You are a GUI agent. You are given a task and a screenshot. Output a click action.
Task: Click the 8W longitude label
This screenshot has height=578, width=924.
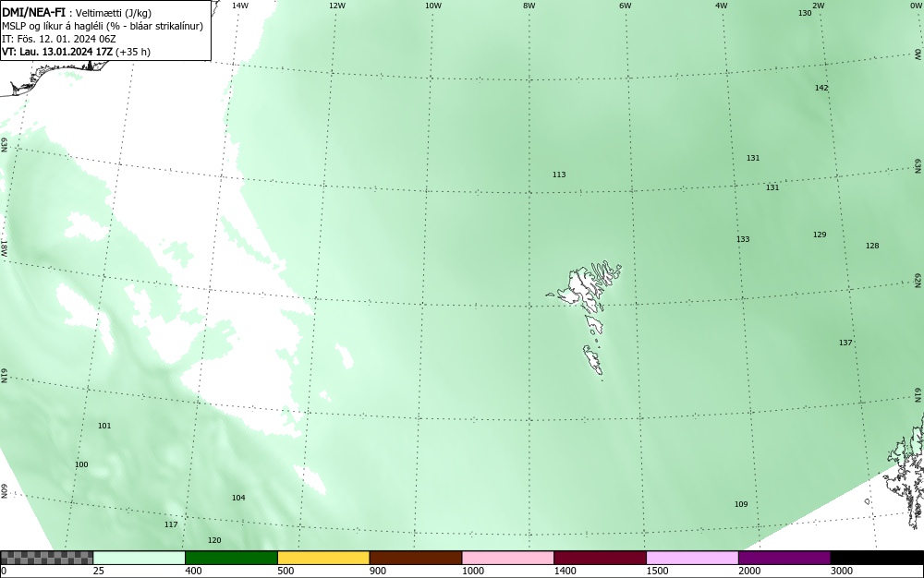529,6
